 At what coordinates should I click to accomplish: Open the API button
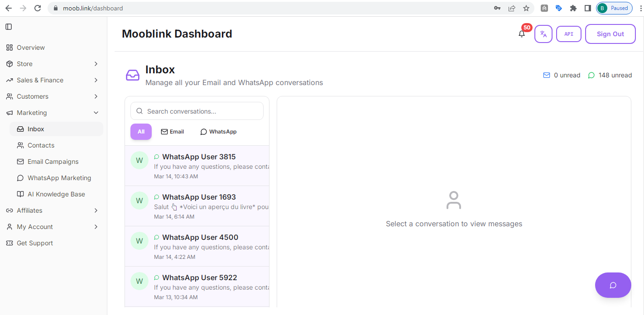[568, 34]
